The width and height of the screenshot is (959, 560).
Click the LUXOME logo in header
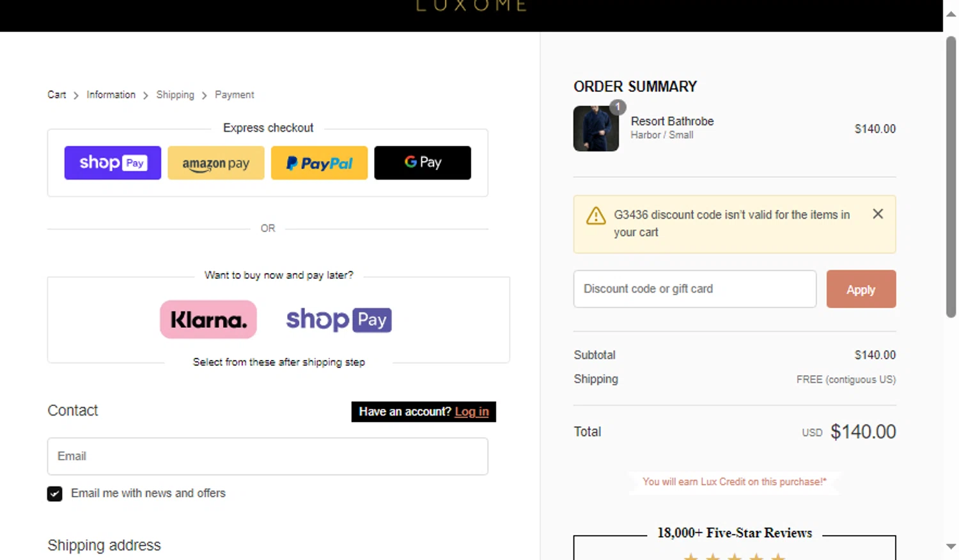coord(472,6)
